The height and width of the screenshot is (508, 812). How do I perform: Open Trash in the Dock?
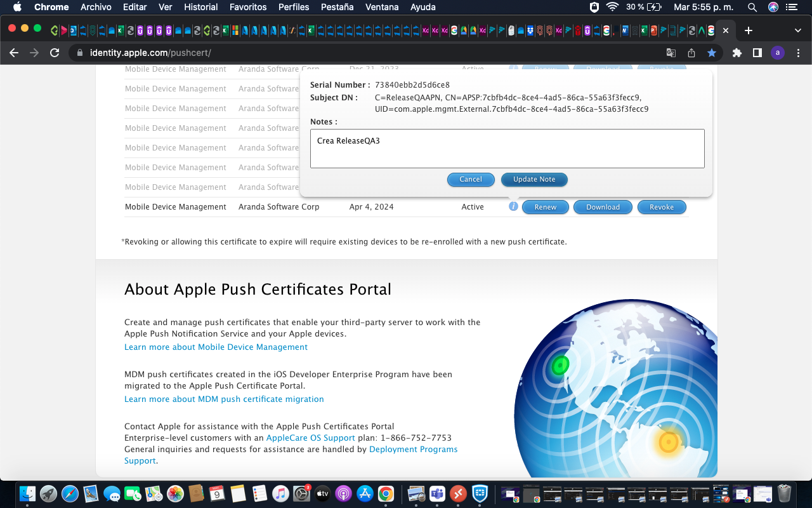point(784,493)
